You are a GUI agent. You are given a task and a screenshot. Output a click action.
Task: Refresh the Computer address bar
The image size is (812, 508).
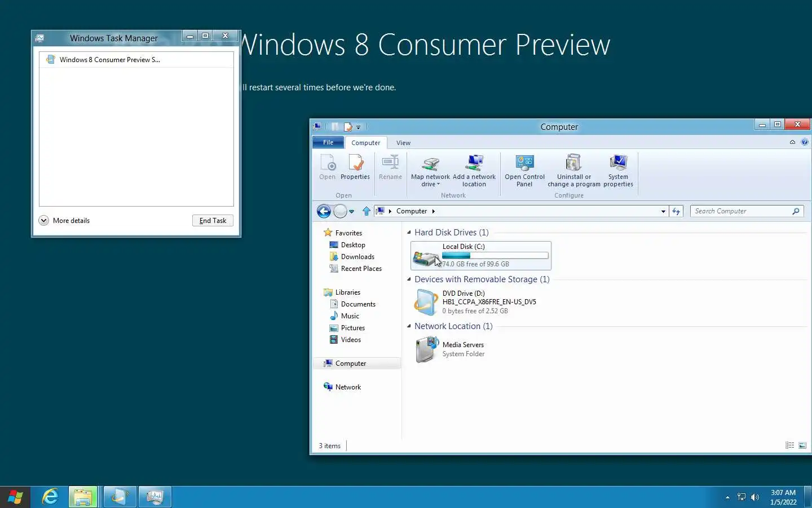pos(676,211)
